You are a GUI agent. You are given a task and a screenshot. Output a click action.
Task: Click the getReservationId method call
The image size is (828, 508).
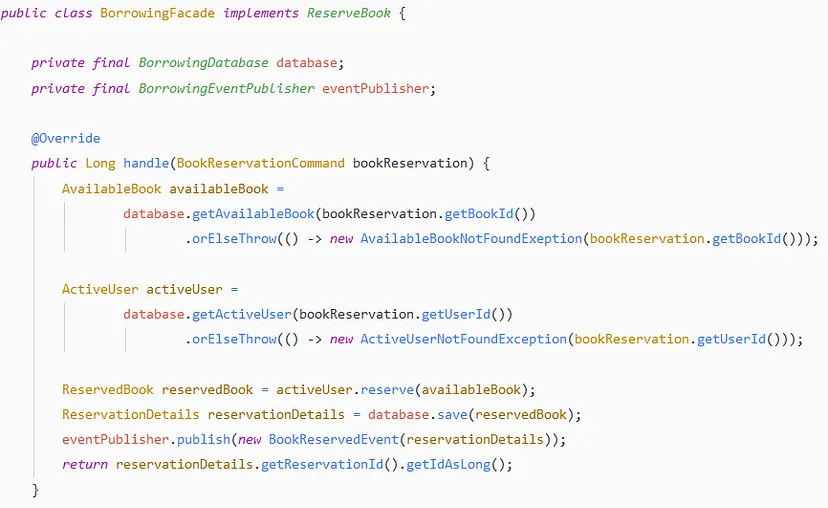tap(322, 465)
